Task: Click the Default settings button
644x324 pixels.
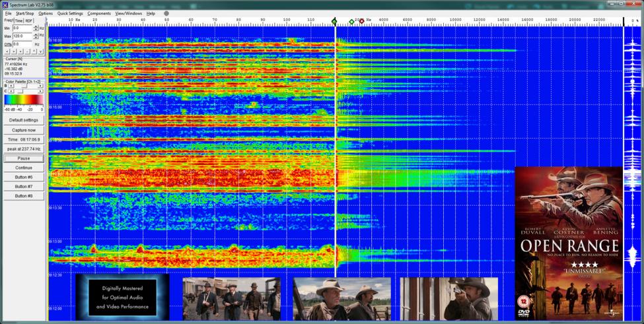Action: click(23, 120)
